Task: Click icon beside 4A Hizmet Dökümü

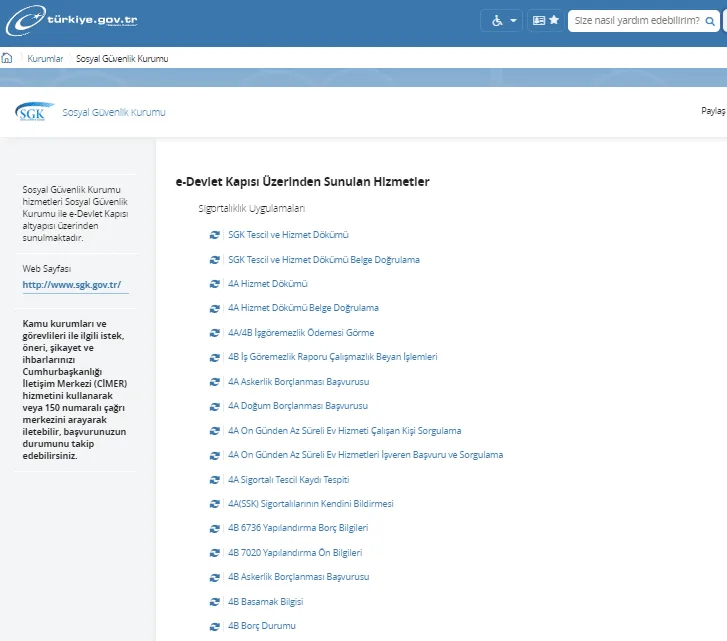Action: 215,284
